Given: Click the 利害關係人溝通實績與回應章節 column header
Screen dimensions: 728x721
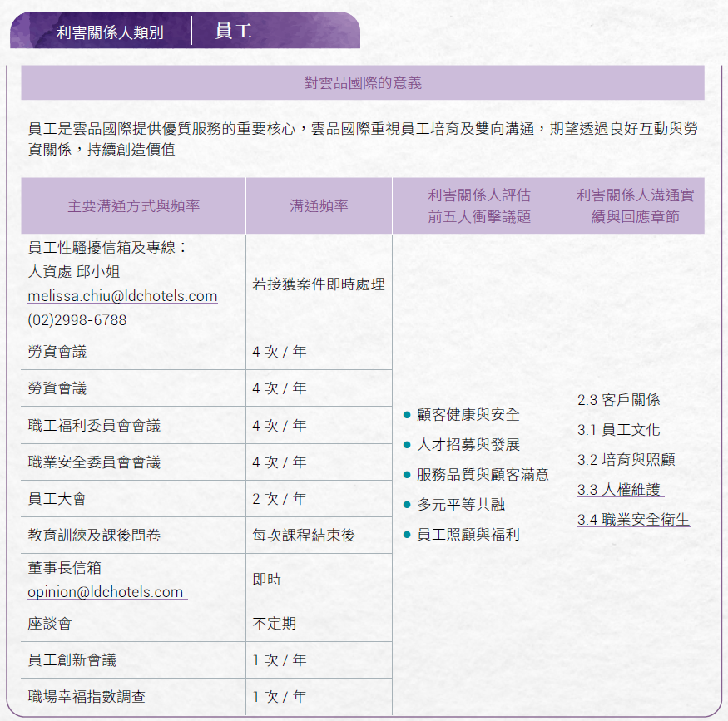Looking at the screenshot, I should pyautogui.click(x=636, y=205).
